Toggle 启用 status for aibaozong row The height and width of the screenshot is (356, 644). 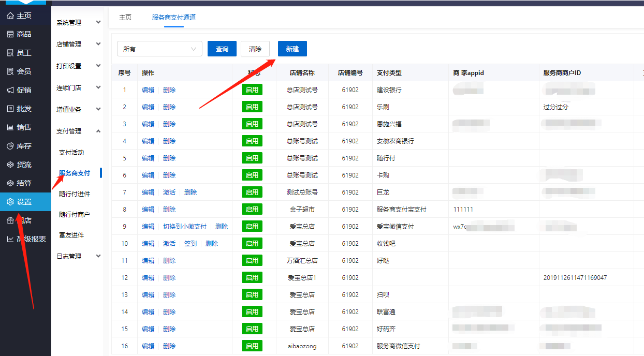pos(252,346)
